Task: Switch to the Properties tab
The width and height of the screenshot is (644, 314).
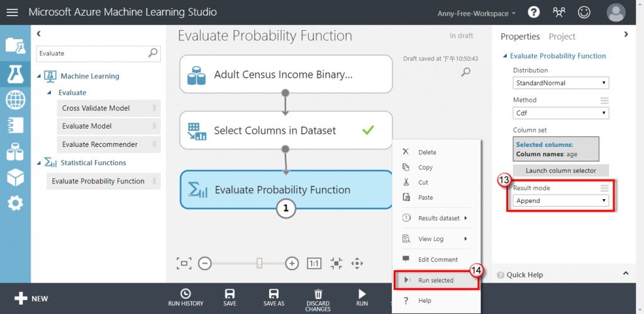Action: [x=520, y=36]
